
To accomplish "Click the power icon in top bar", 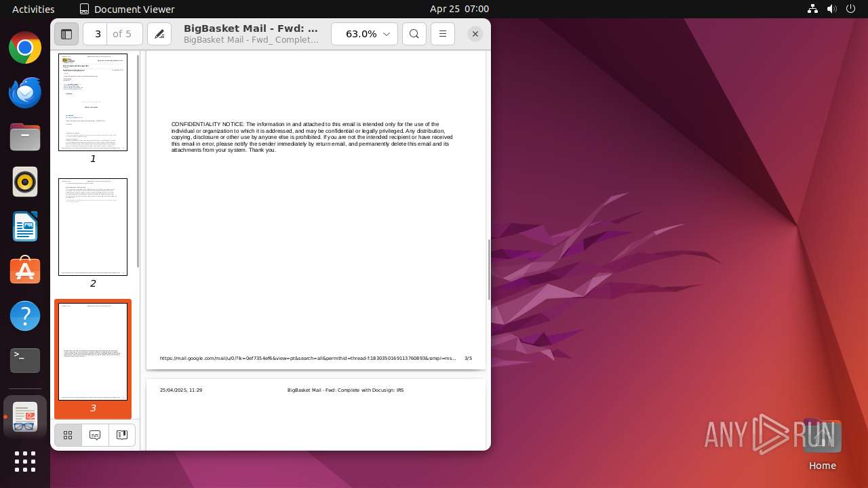I will click(850, 9).
